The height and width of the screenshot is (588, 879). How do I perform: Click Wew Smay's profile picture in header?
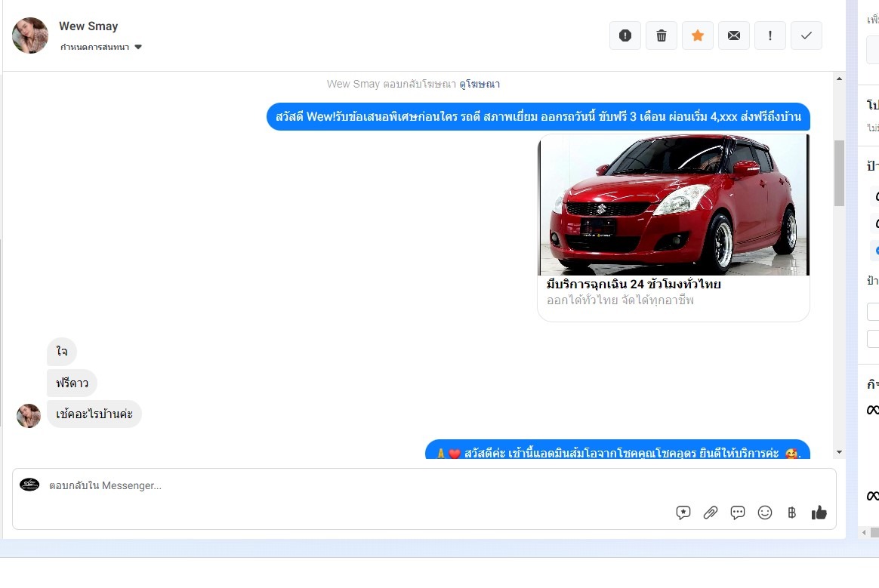(x=30, y=35)
